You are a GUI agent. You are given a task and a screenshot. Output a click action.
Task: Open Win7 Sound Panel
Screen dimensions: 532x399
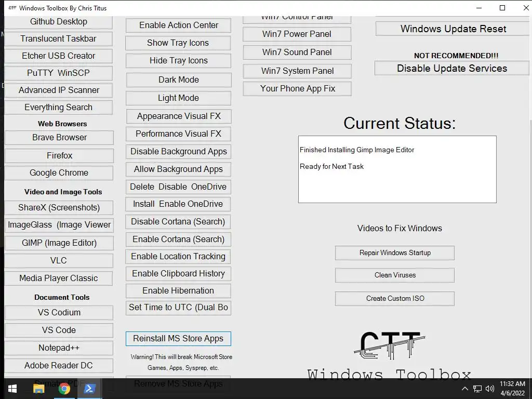point(297,52)
